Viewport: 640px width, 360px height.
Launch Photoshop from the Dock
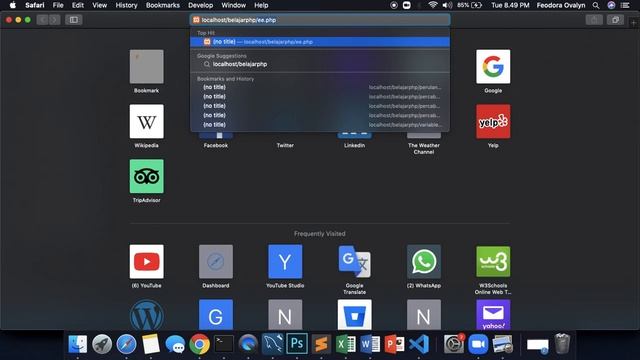(x=297, y=344)
